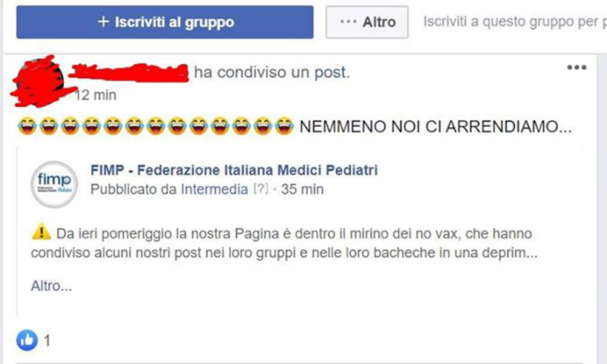Click the NEMMENO NOI CI ARRENDIAMO text
This screenshot has width=607, height=364.
tap(435, 127)
